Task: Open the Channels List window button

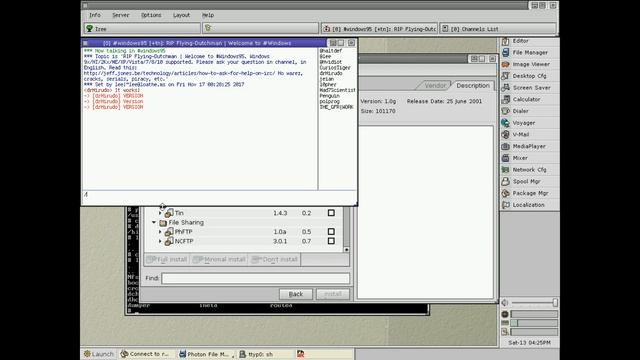Action: pyautogui.click(x=498, y=29)
